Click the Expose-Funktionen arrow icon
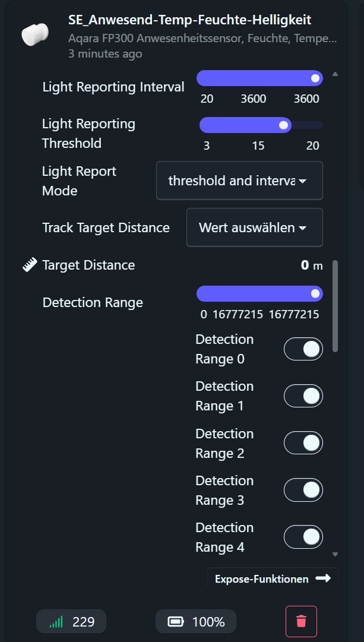This screenshot has width=364, height=642. (x=323, y=578)
